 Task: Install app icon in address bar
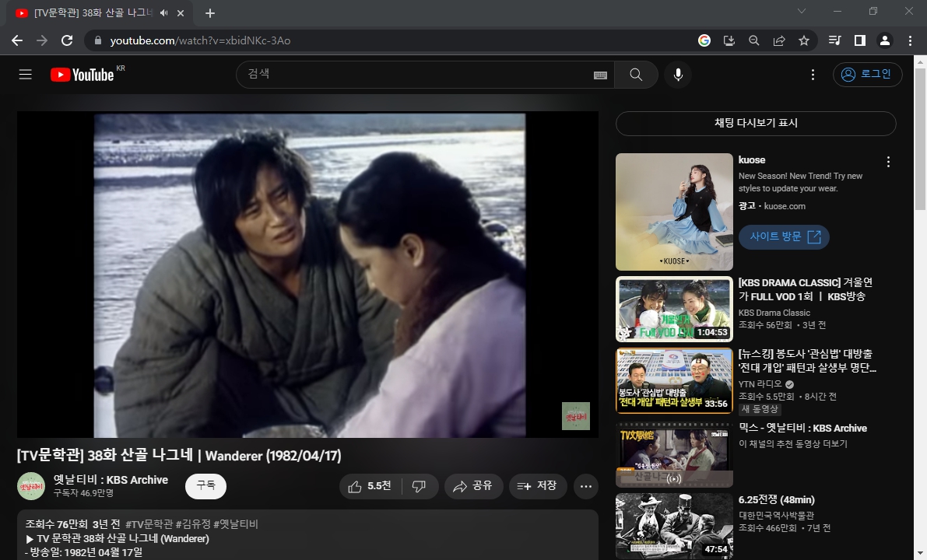[x=729, y=40]
